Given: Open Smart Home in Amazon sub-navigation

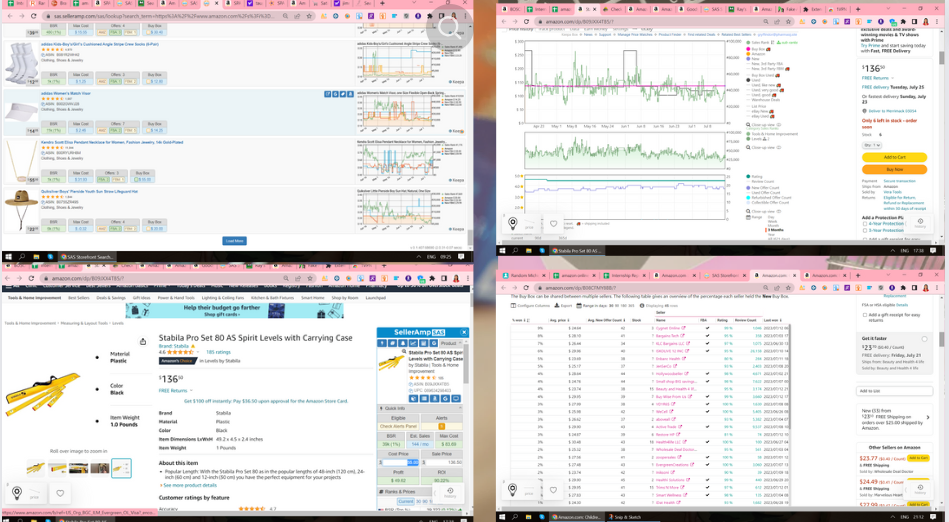Looking at the screenshot, I should pyautogui.click(x=312, y=298).
